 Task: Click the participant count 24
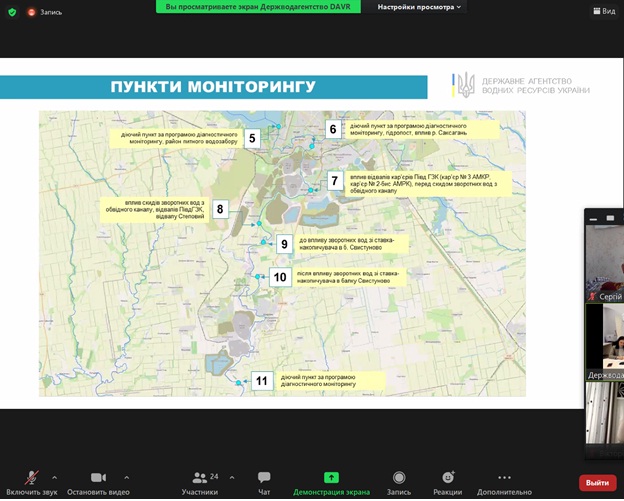click(x=214, y=476)
